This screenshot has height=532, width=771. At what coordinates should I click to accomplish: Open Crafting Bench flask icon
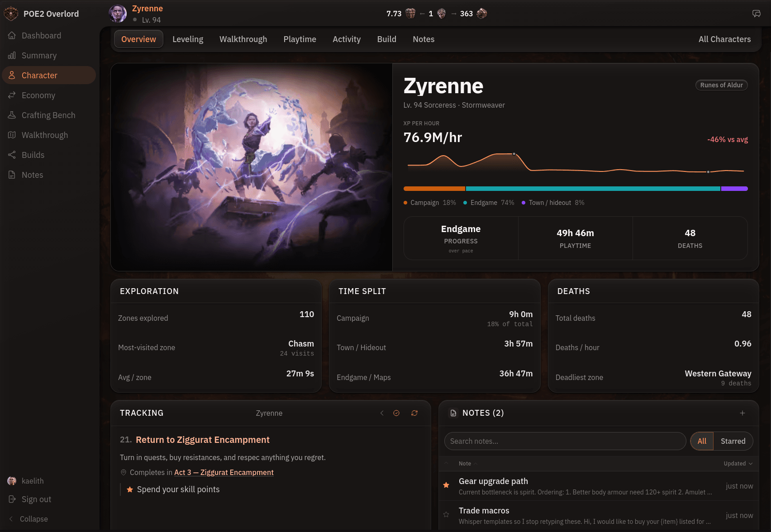tap(12, 115)
